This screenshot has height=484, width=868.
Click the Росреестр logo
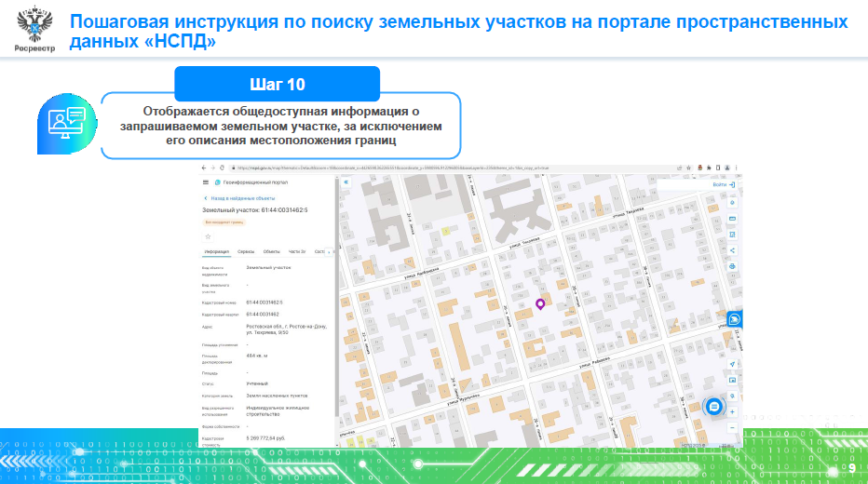(34, 29)
